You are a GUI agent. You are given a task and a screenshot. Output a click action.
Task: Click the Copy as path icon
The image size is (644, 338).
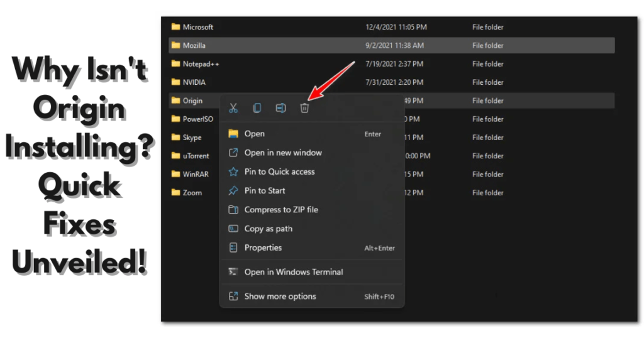pos(233,229)
